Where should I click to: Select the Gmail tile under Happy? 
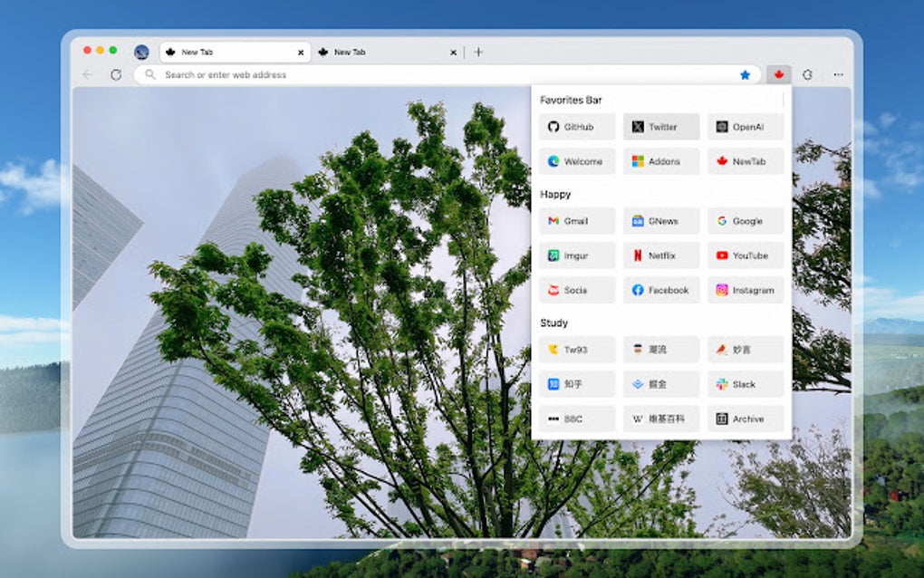pyautogui.click(x=576, y=220)
